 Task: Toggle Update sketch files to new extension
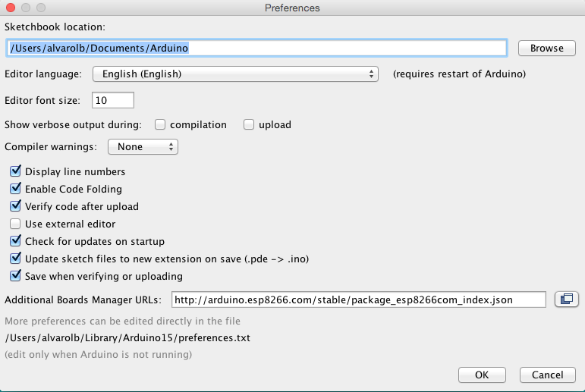coord(15,259)
